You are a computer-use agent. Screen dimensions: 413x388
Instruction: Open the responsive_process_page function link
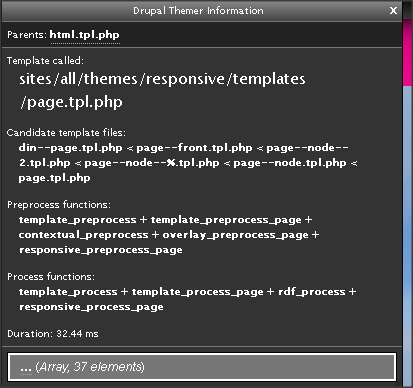[x=91, y=307]
